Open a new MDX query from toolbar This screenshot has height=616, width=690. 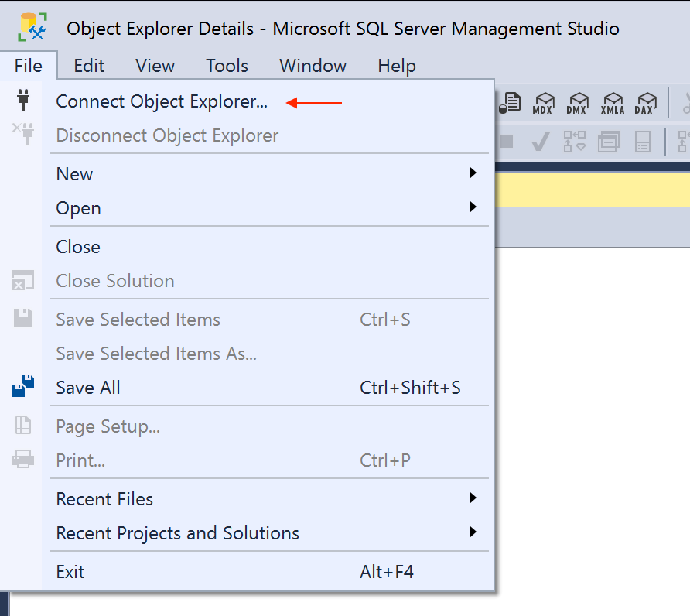coord(544,104)
